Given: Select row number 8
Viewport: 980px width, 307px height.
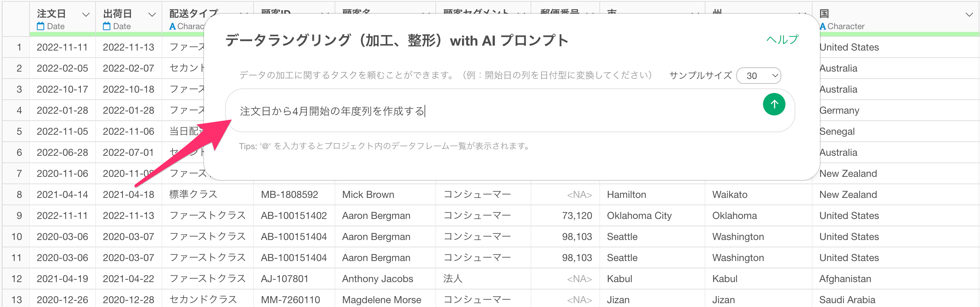Looking at the screenshot, I should point(19,194).
